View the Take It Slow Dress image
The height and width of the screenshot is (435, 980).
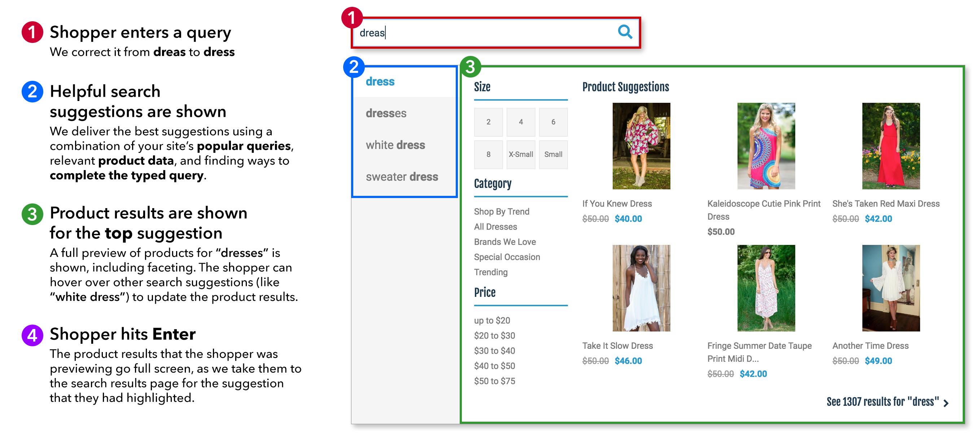click(x=641, y=288)
